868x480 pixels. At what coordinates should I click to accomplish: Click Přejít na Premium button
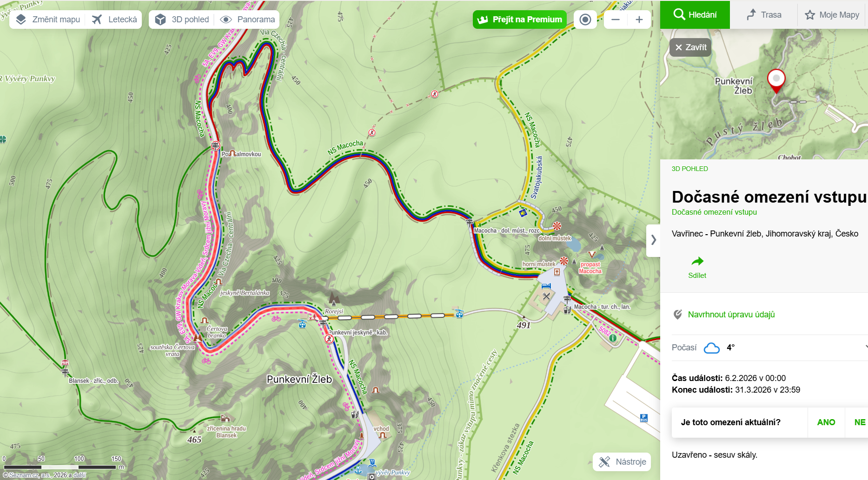tap(520, 20)
